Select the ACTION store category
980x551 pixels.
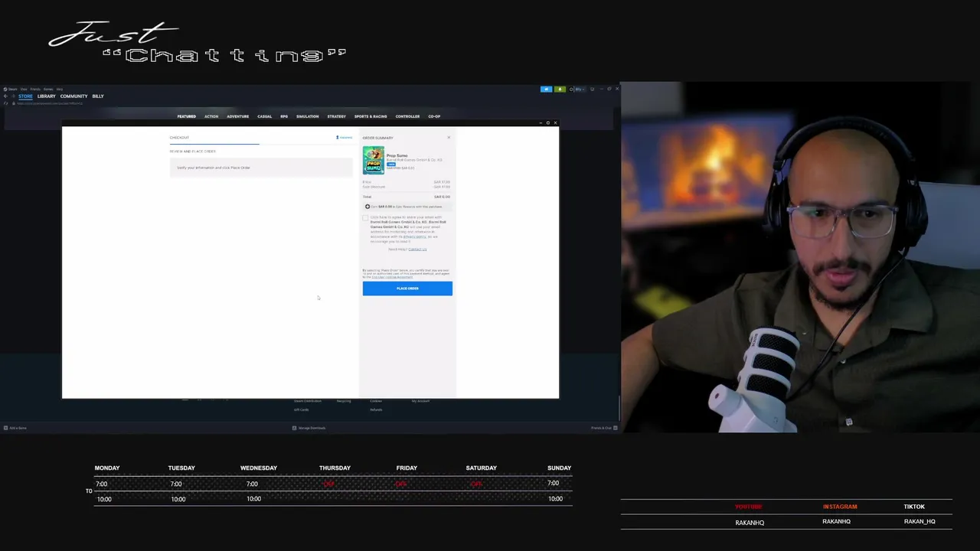pos(211,116)
